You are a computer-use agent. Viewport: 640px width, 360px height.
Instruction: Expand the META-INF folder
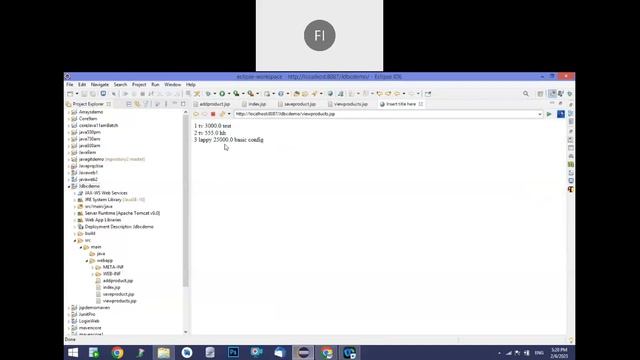[93, 267]
